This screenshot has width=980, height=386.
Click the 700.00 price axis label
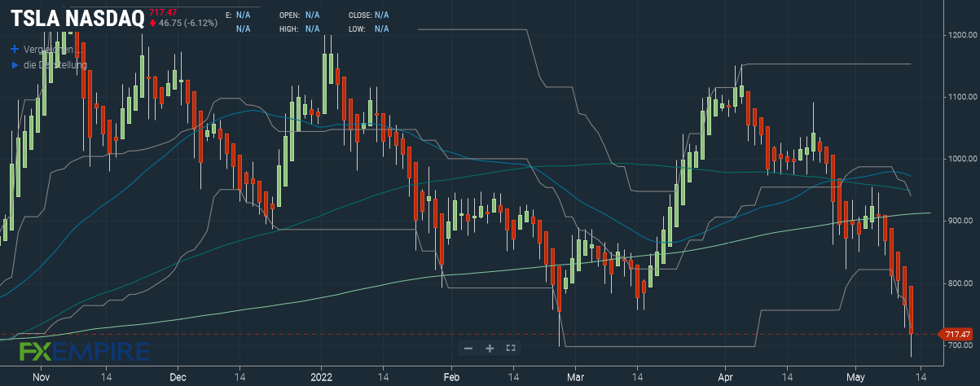961,345
